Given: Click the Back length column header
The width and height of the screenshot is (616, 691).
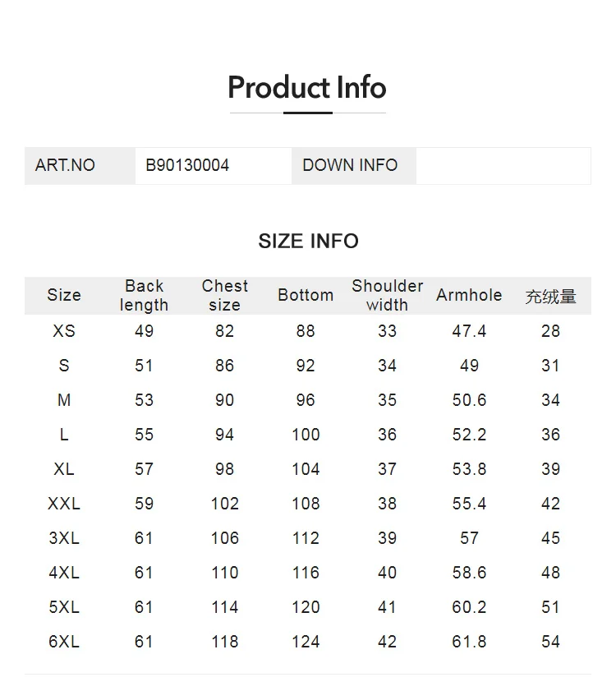Looking at the screenshot, I should (x=144, y=296).
